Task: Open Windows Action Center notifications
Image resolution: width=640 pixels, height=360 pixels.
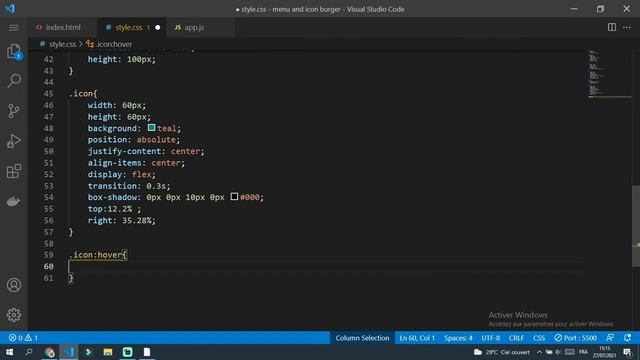Action: (x=628, y=352)
